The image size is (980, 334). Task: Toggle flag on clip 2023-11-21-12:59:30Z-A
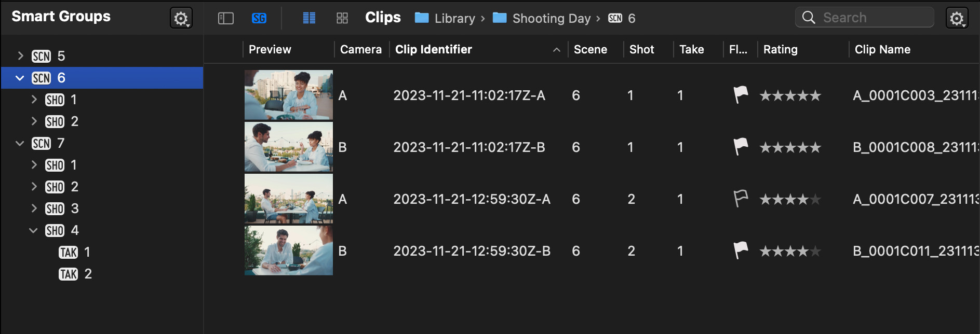(x=741, y=199)
